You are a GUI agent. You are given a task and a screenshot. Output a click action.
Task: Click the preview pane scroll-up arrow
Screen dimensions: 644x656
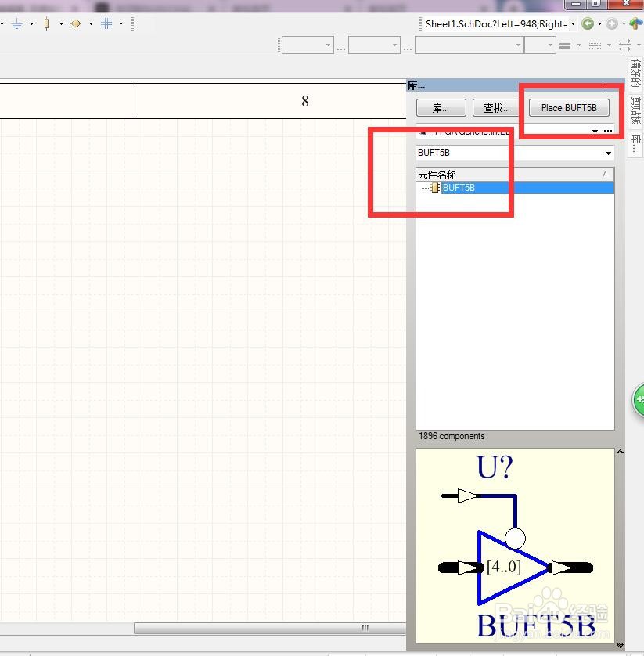coord(621,452)
